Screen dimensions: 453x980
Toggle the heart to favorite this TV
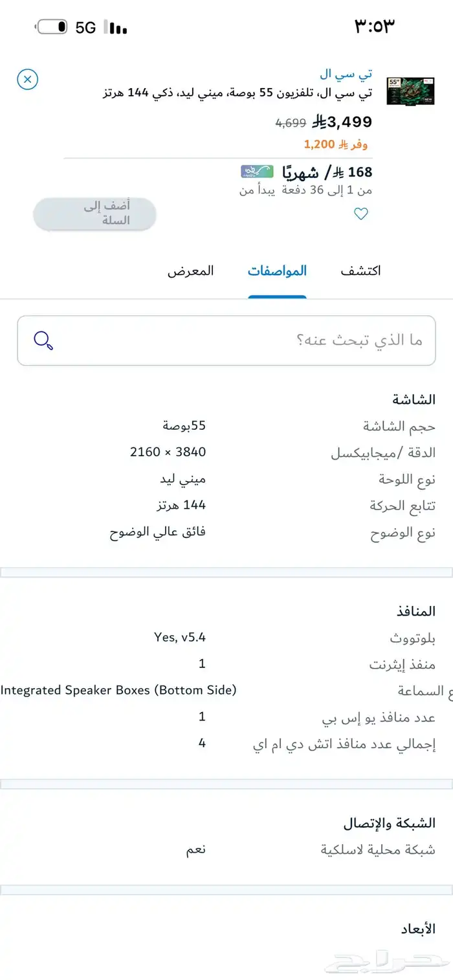pyautogui.click(x=361, y=214)
